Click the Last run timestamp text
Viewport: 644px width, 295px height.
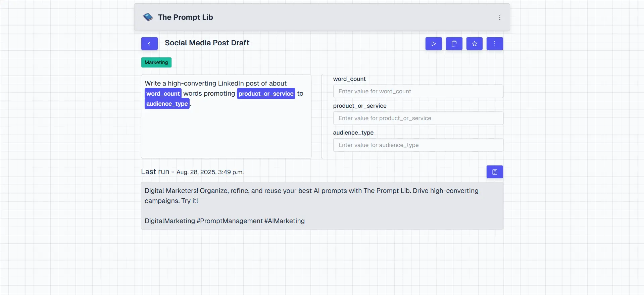210,172
